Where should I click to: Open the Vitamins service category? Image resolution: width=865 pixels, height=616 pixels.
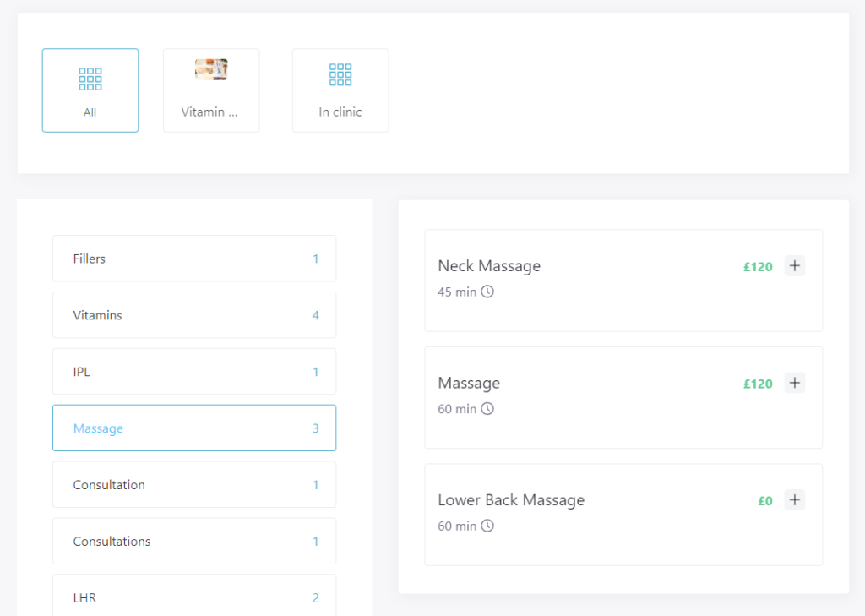point(194,315)
